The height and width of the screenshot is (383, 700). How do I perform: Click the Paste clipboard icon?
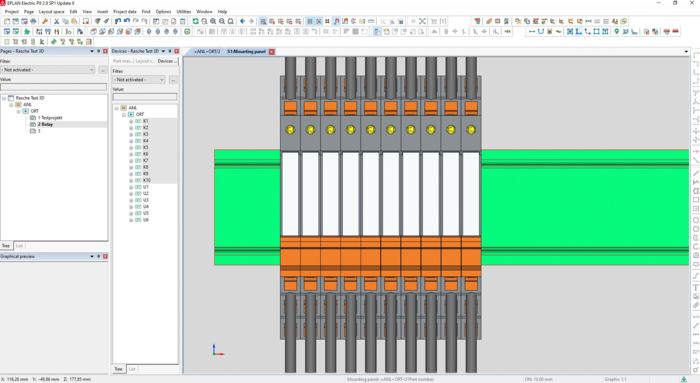[74, 21]
